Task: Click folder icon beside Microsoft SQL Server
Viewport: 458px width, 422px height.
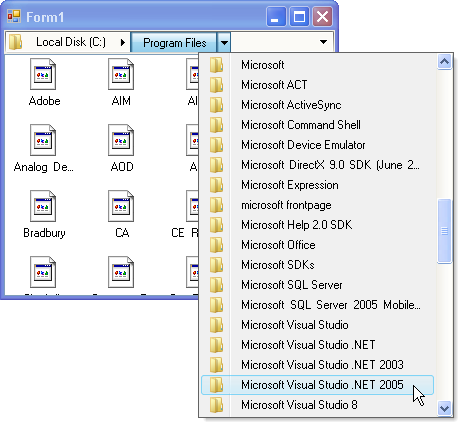Action: [217, 285]
